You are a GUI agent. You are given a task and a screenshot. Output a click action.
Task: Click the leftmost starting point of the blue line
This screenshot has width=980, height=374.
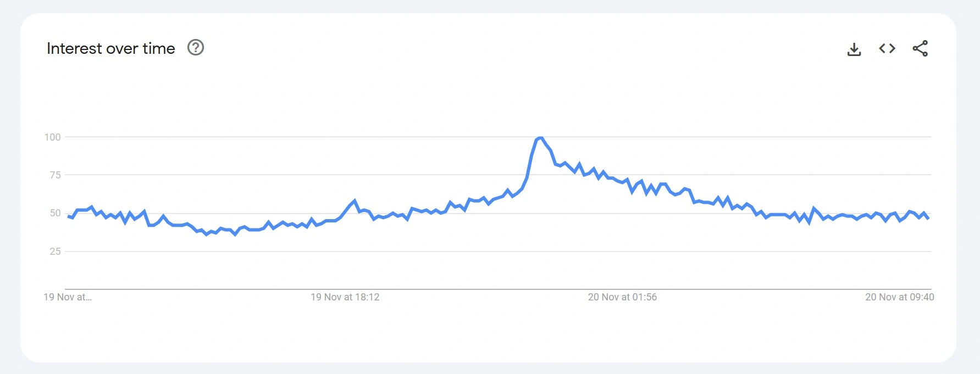[x=68, y=216]
